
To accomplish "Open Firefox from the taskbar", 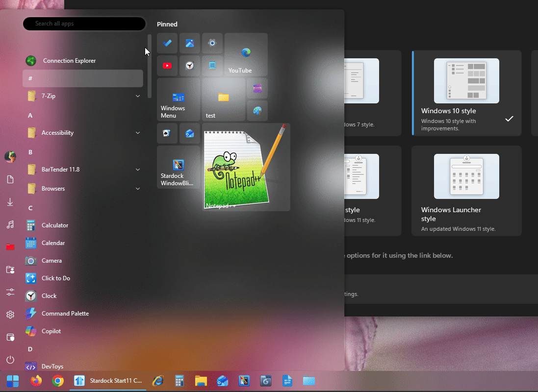I will [x=36, y=381].
